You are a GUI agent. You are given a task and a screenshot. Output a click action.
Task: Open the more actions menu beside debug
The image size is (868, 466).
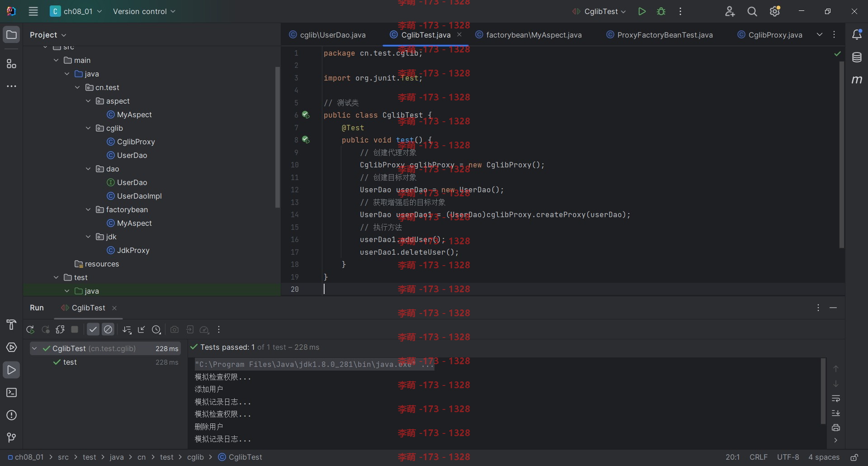tap(680, 11)
